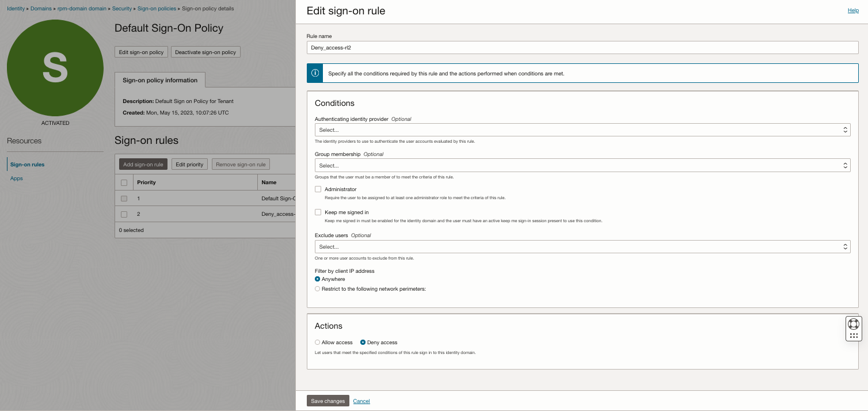Open Apps in the Resources menu

pos(17,178)
